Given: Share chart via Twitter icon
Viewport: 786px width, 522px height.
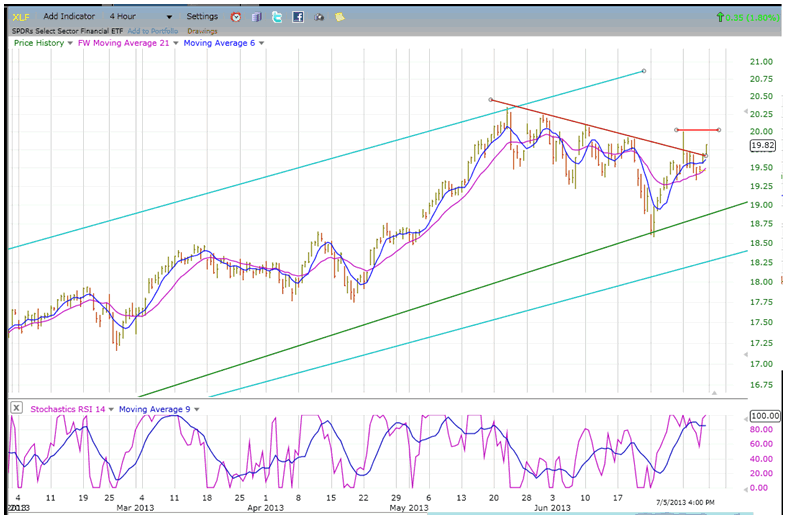Looking at the screenshot, I should coord(277,17).
